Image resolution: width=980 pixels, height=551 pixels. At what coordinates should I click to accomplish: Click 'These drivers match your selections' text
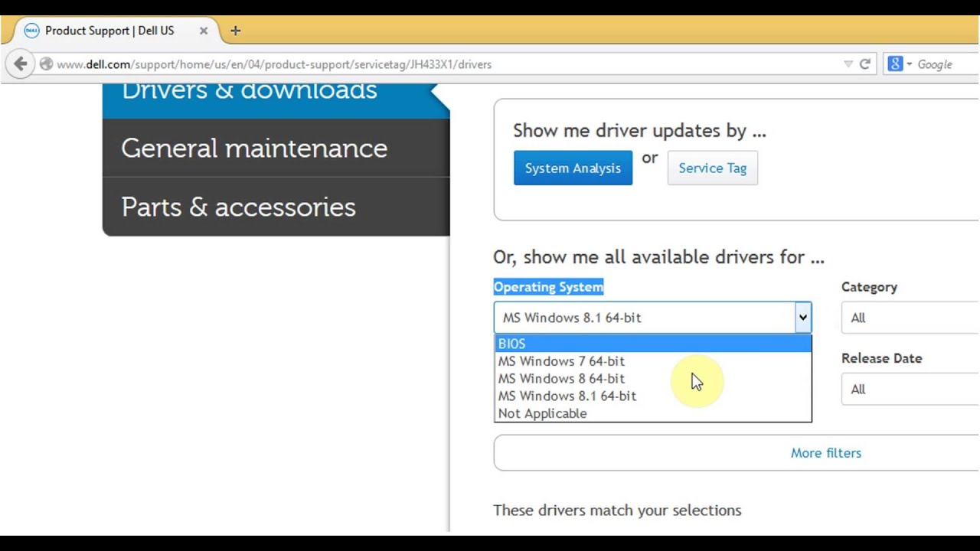pos(617,510)
